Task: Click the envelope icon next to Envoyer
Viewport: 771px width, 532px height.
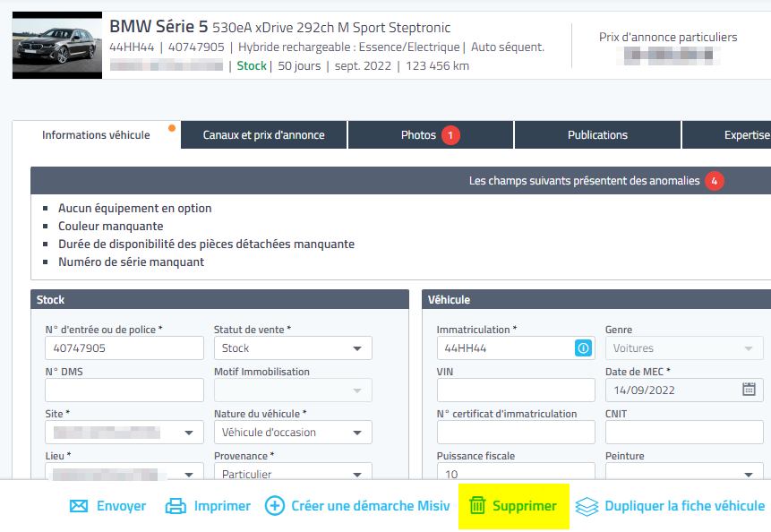Action: [79, 506]
